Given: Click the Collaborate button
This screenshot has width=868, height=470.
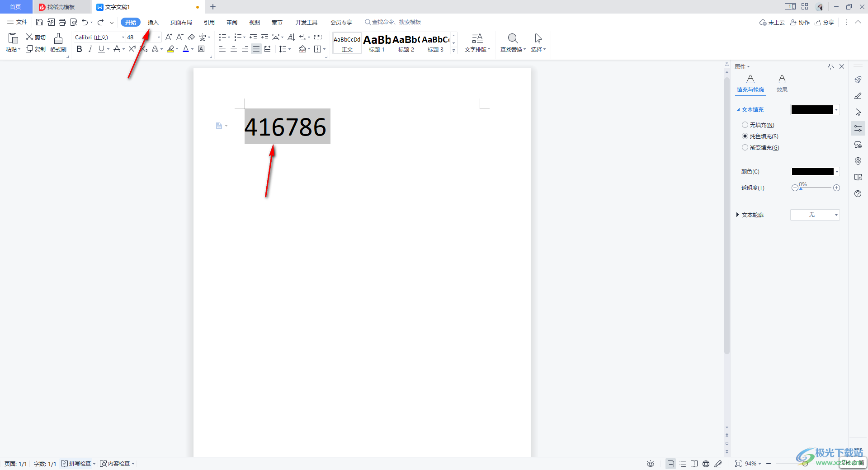Looking at the screenshot, I should point(800,22).
